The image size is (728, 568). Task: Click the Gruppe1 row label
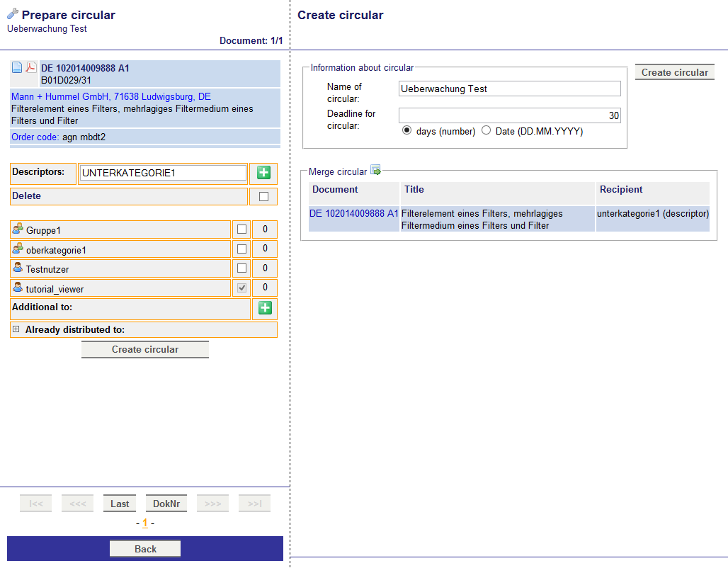(x=43, y=230)
